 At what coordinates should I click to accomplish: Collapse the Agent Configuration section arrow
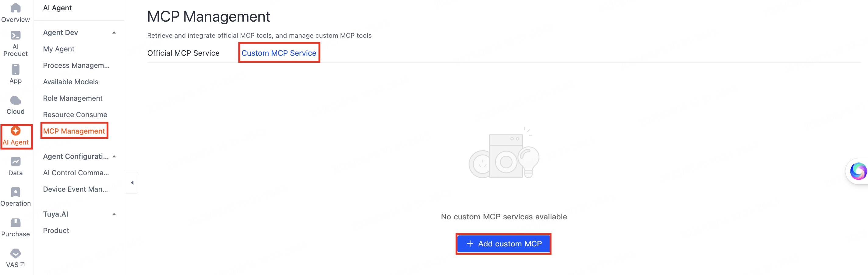coord(114,157)
